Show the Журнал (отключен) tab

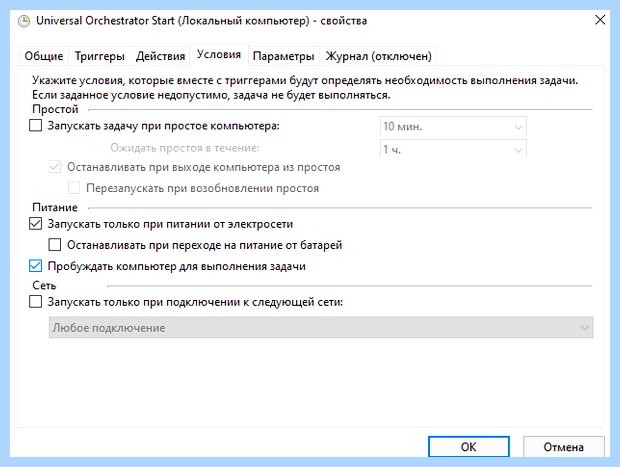378,56
